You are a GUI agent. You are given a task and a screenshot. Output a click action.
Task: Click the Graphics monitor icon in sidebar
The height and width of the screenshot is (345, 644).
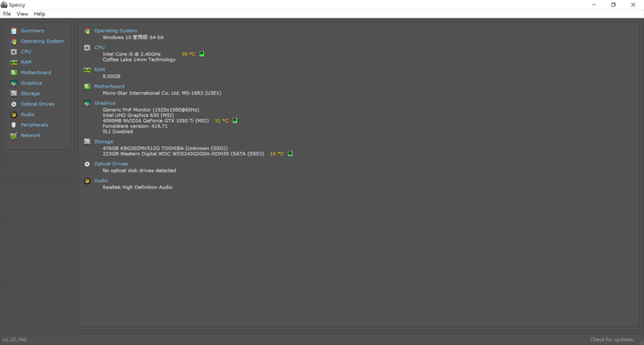13,83
